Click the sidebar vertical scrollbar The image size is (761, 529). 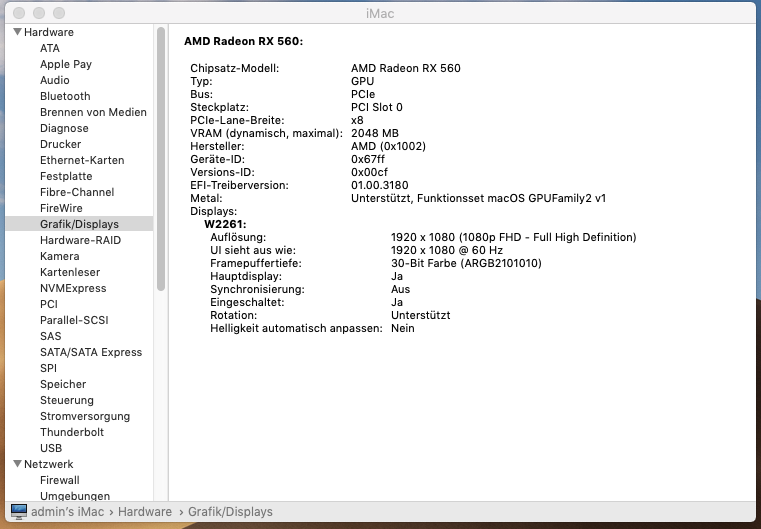click(161, 159)
